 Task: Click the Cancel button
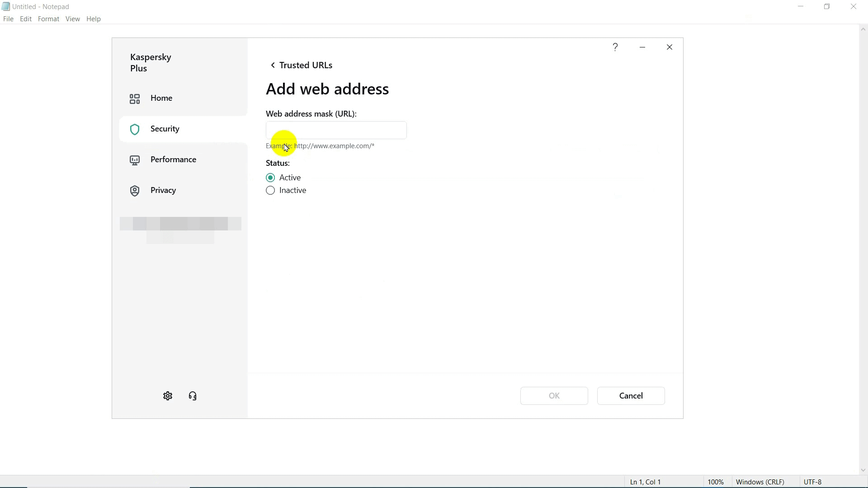pos(631,396)
